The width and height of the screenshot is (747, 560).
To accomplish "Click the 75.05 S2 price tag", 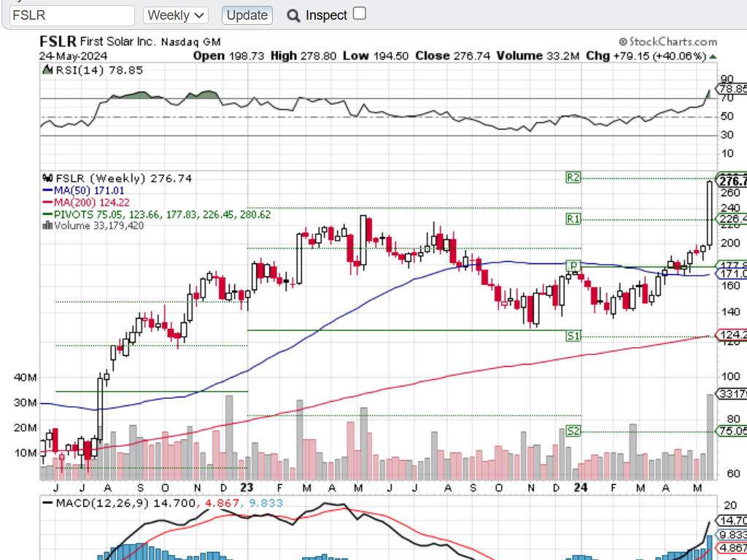I will [x=732, y=431].
